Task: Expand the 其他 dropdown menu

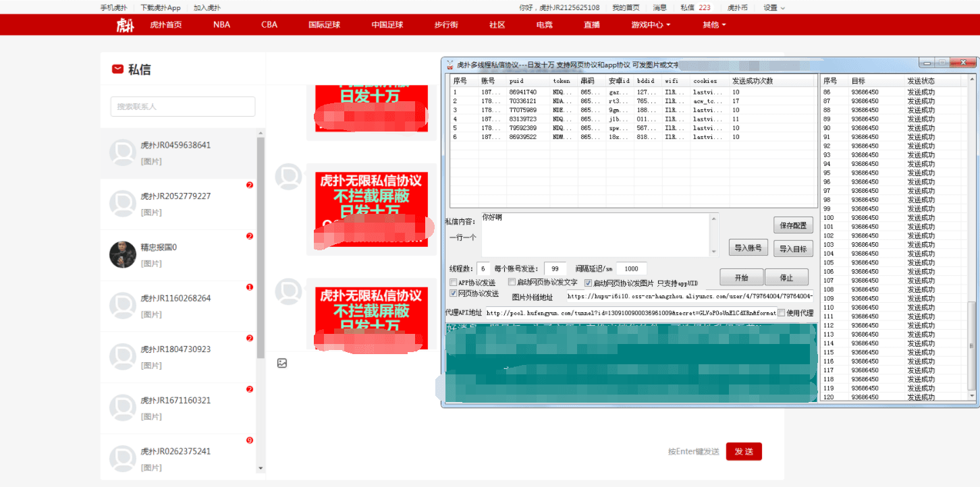Action: 714,25
